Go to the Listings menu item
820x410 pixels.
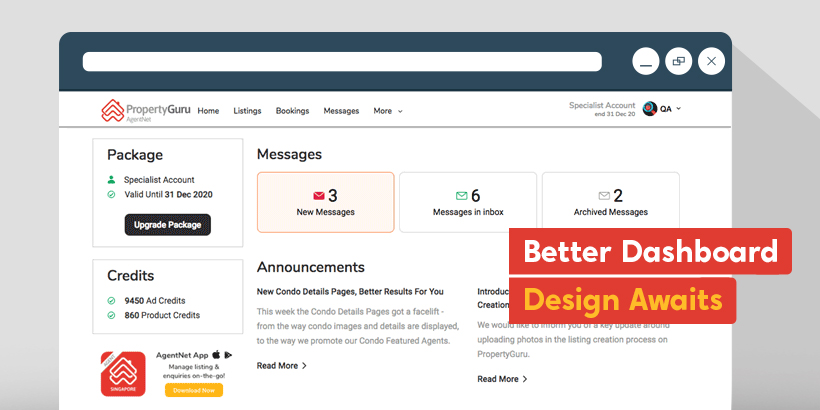click(x=247, y=111)
